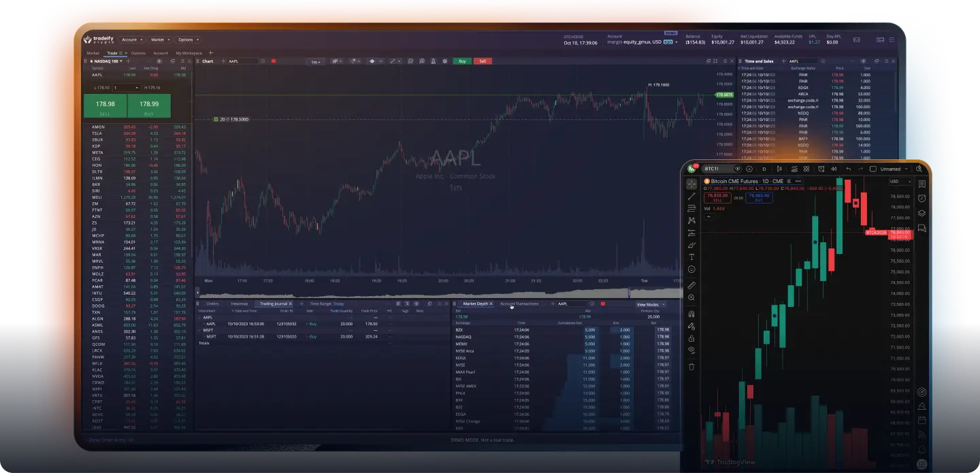Click the green Buy button on chart toolbar

462,61
